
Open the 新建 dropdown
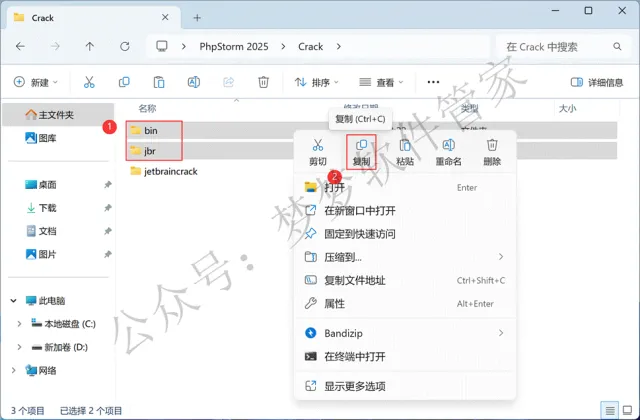pos(36,82)
